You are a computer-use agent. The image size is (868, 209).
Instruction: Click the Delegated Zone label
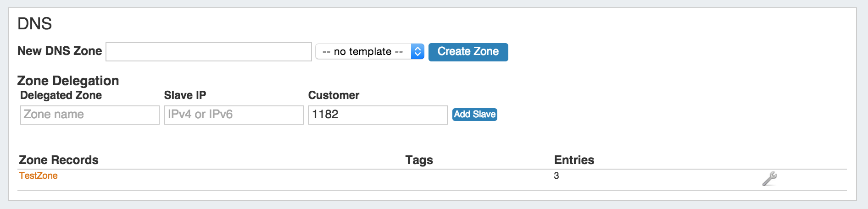pos(61,95)
